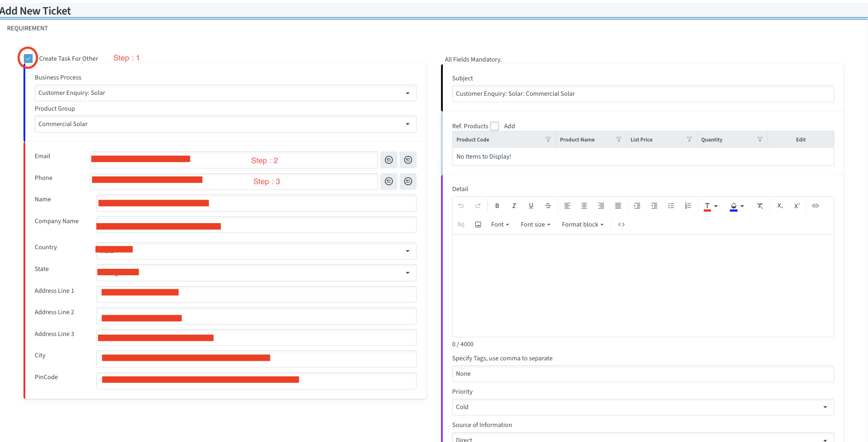Click the Product Name column header
868x442 pixels.
(577, 140)
